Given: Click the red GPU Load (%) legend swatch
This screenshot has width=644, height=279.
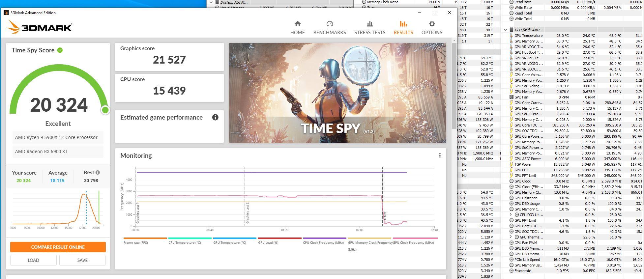Looking at the screenshot, I should [280, 238].
